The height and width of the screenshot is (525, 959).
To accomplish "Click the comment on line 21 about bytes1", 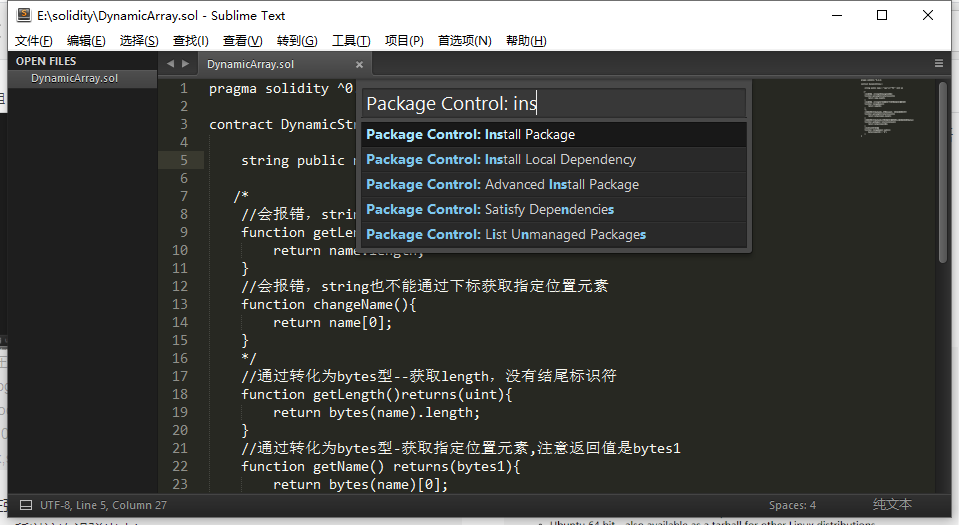I will 461,449.
